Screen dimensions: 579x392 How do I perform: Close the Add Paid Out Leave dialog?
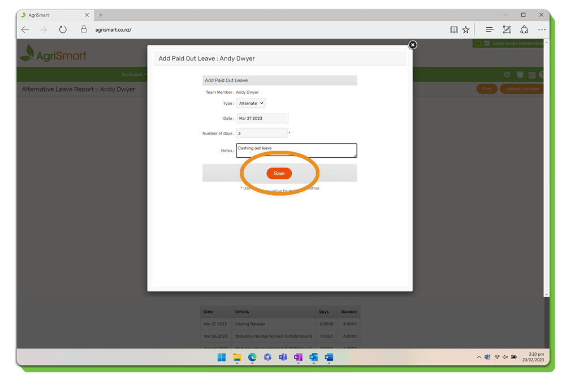click(x=413, y=45)
